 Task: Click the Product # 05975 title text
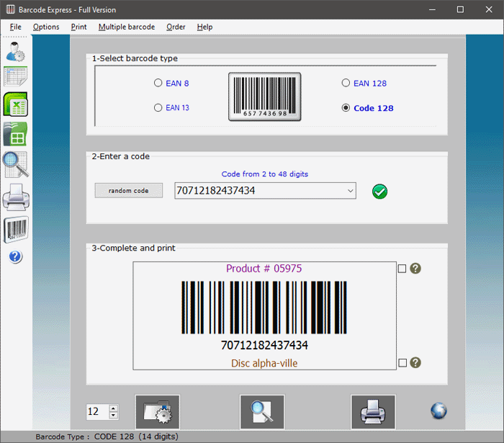pos(264,269)
